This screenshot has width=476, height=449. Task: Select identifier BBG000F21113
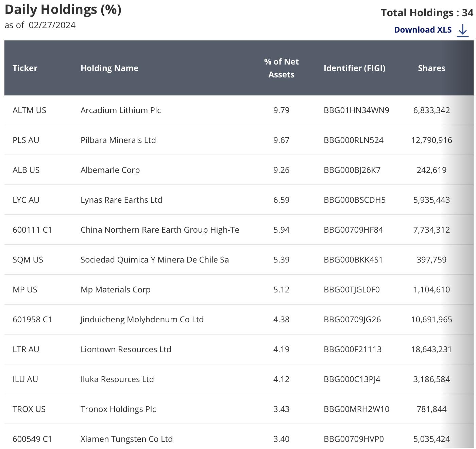(x=353, y=349)
